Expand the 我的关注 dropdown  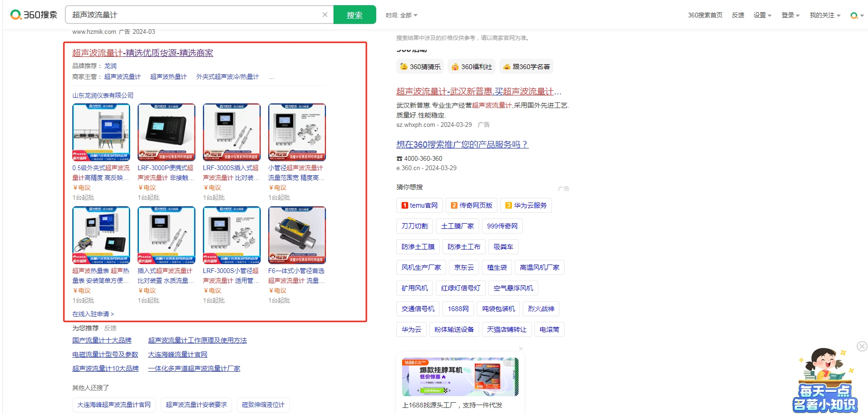coord(825,16)
